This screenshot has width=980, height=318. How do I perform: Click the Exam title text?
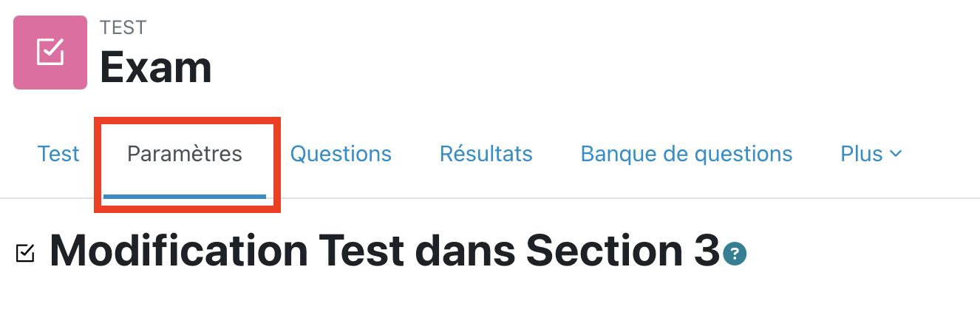click(156, 67)
